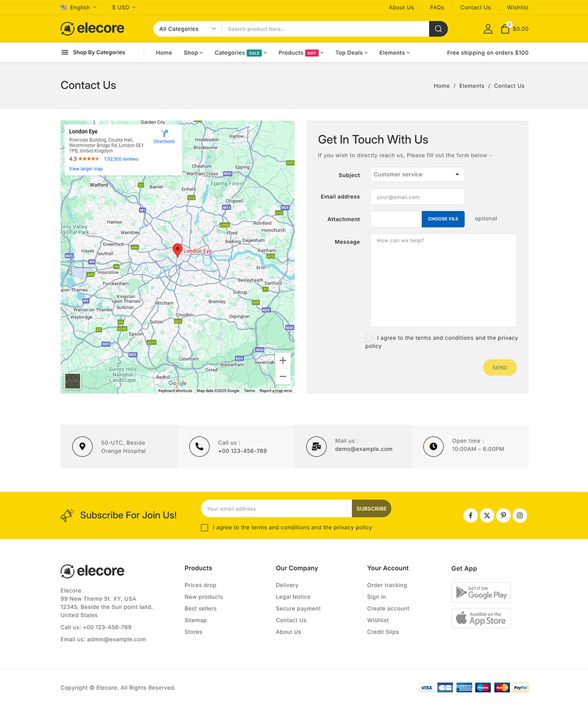Viewport: 588px width, 706px height.
Task: Zoom in on the map
Action: point(283,361)
